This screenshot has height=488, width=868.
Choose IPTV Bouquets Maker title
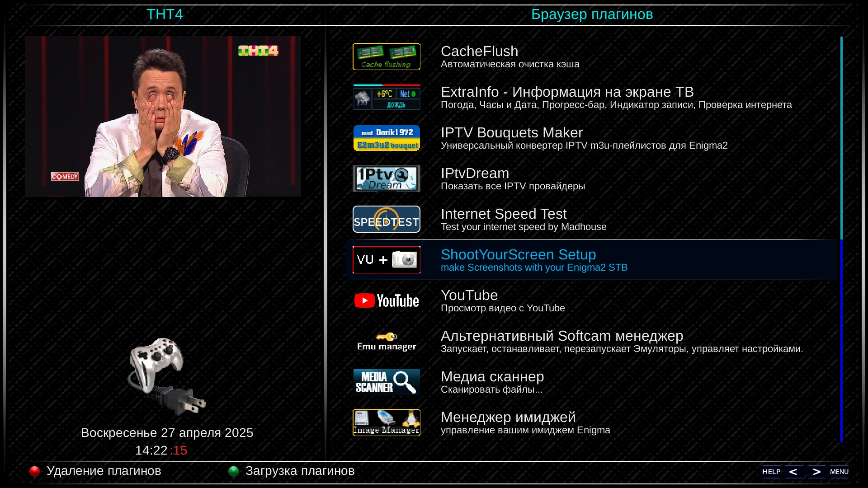coord(512,132)
